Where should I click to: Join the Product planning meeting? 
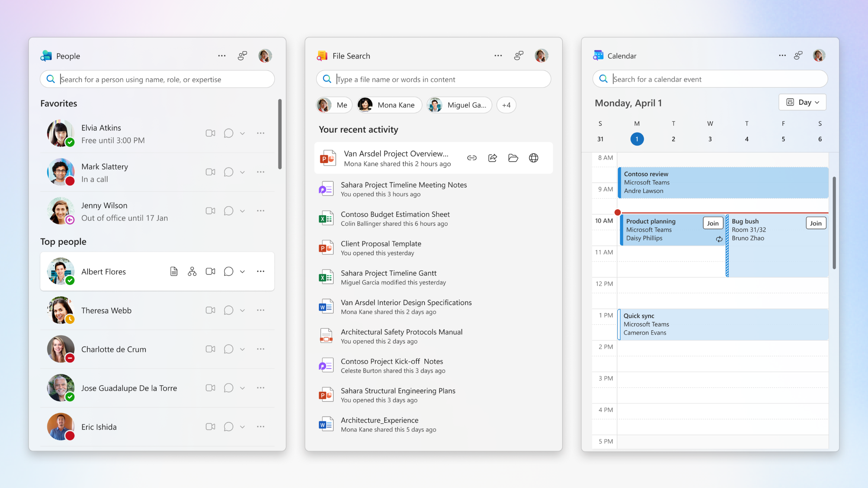pos(713,223)
